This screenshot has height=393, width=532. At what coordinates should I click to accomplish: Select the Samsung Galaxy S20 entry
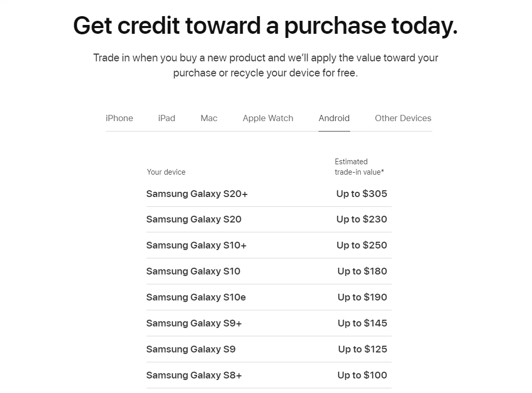click(194, 219)
